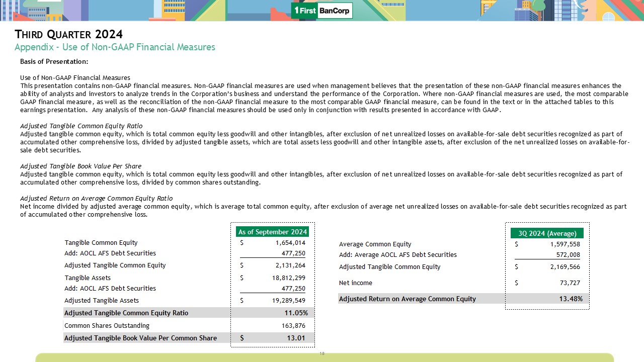Select the "As of September 2024" column header

click(272, 232)
